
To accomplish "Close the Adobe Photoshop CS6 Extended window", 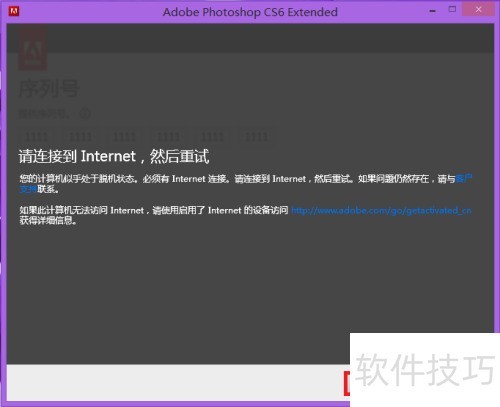I will point(478,10).
